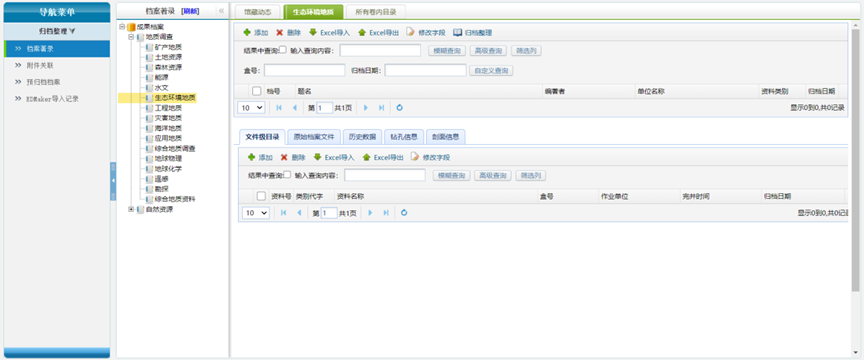The height and width of the screenshot is (360, 864).
Task: Open the page-size dropdown of the 文件级目录 grid
Action: [x=256, y=213]
